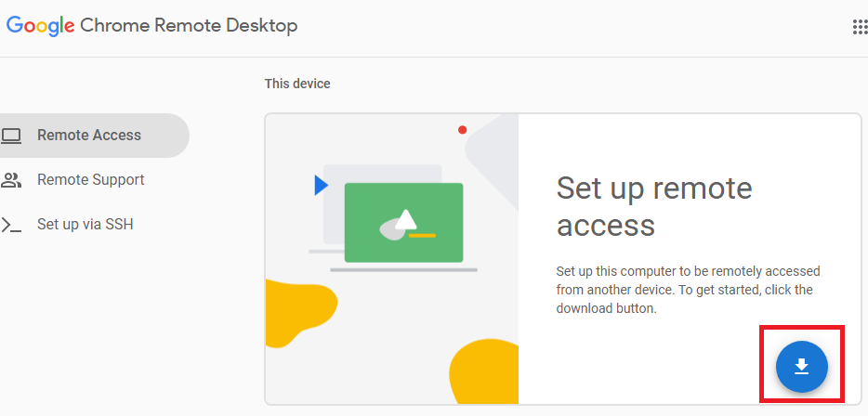868x416 pixels.
Task: Click the green laptop screen illustration
Action: 403,222
